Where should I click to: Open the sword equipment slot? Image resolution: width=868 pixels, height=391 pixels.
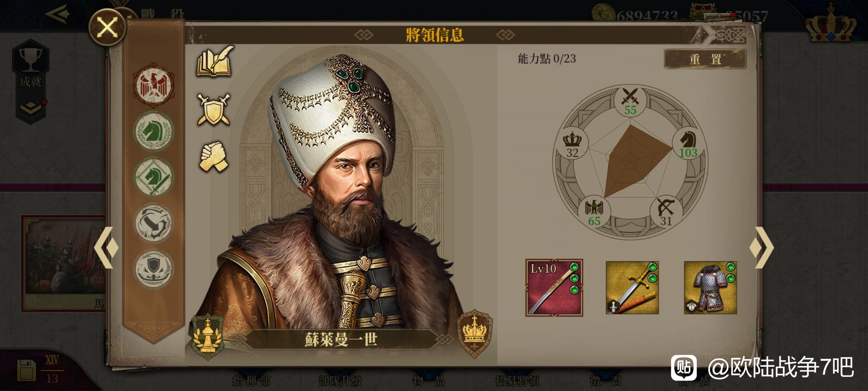click(x=632, y=288)
